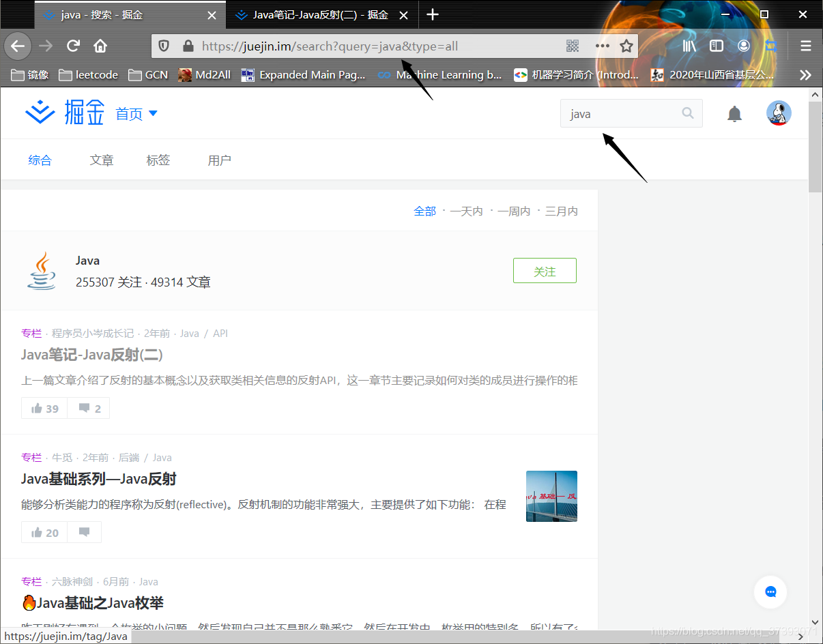Open the Firefox hamburger menu
The width and height of the screenshot is (823, 644).
[x=806, y=46]
